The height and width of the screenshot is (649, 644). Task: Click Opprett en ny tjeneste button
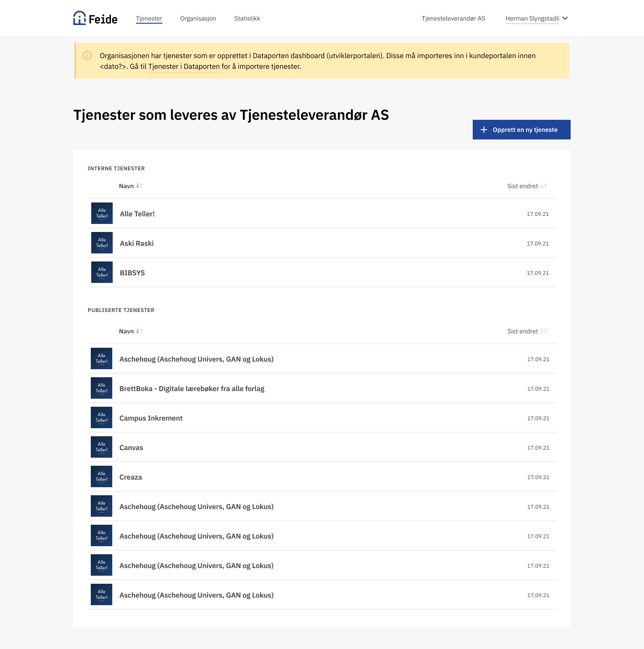pyautogui.click(x=521, y=130)
